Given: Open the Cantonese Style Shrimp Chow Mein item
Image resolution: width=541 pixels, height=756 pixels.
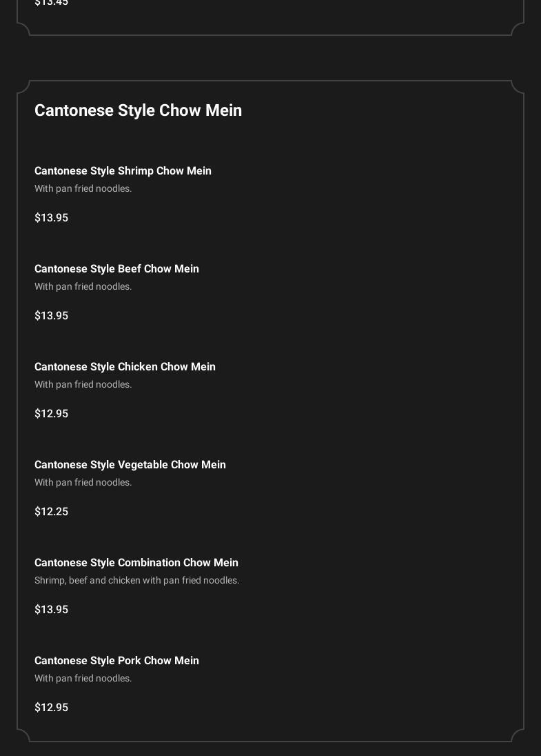Looking at the screenshot, I should point(123,171).
